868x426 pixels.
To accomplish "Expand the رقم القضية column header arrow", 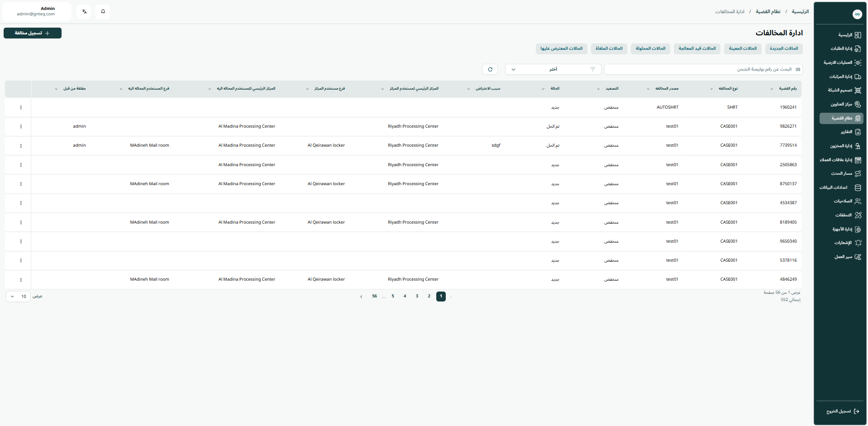I will tap(772, 89).
